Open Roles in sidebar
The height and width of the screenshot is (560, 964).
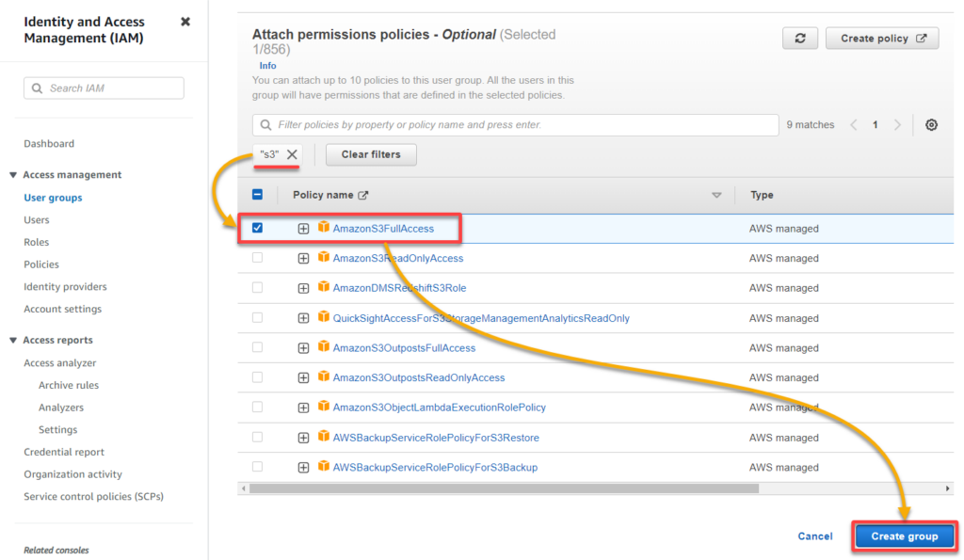(37, 242)
